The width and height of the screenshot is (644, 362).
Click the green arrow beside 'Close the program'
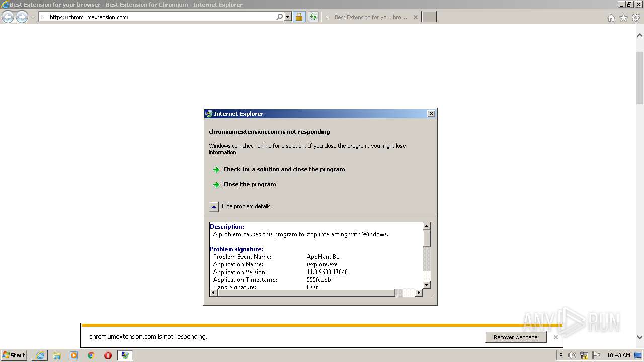[x=216, y=185]
